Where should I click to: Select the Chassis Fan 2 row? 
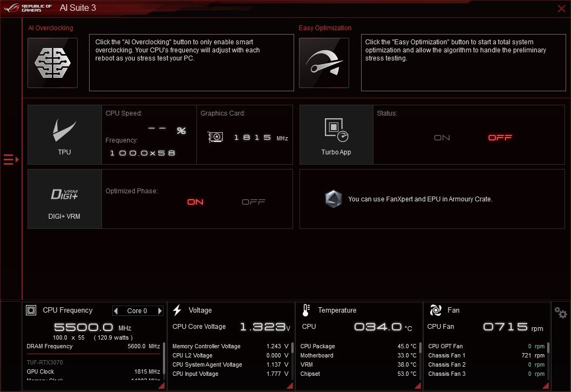point(486,364)
